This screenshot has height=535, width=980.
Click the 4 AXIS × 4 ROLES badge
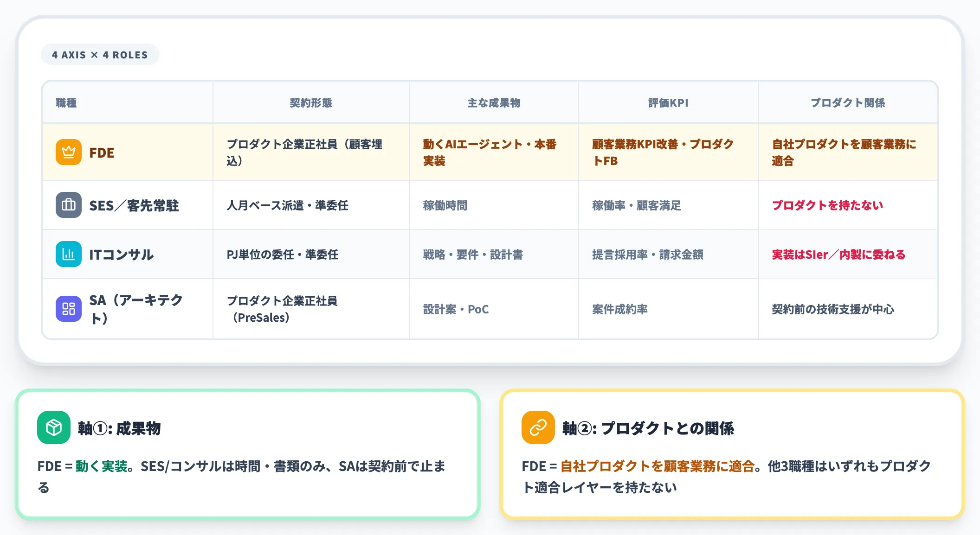coord(100,55)
